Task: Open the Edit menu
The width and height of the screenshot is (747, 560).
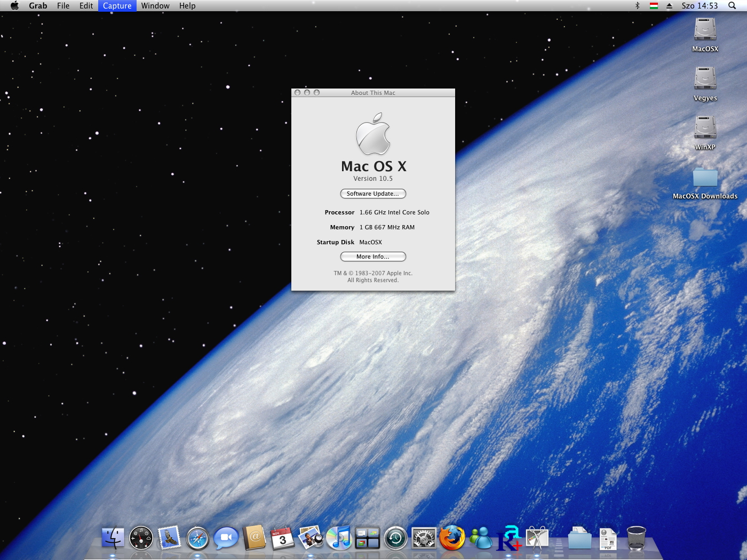Action: [86, 5]
